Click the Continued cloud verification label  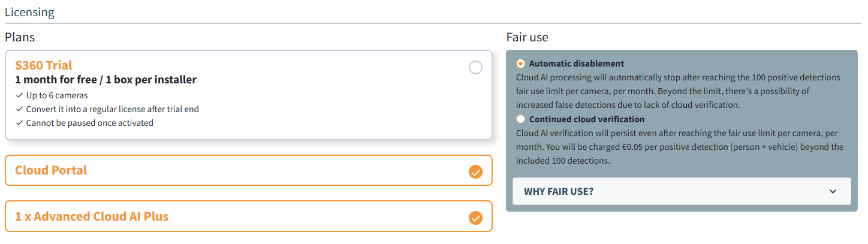click(587, 119)
